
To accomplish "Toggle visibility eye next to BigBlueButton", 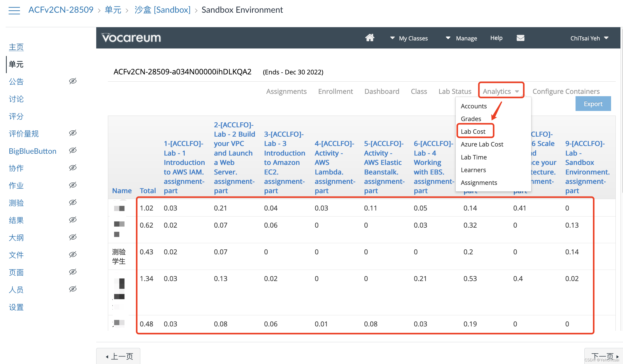I will click(x=73, y=150).
